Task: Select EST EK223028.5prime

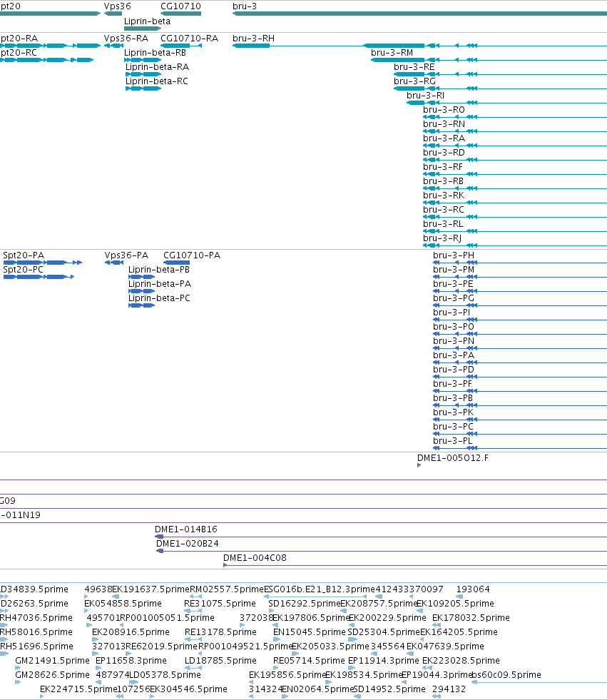Action: (461, 661)
